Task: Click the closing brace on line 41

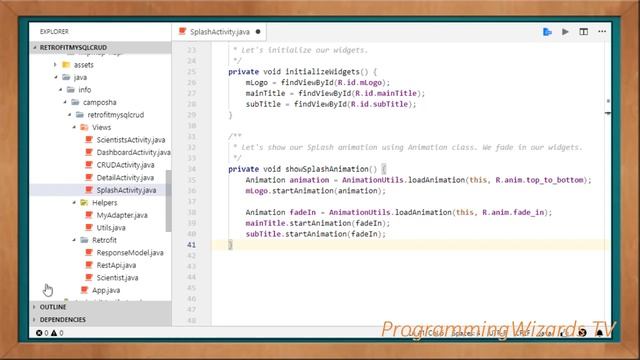Action: point(230,245)
